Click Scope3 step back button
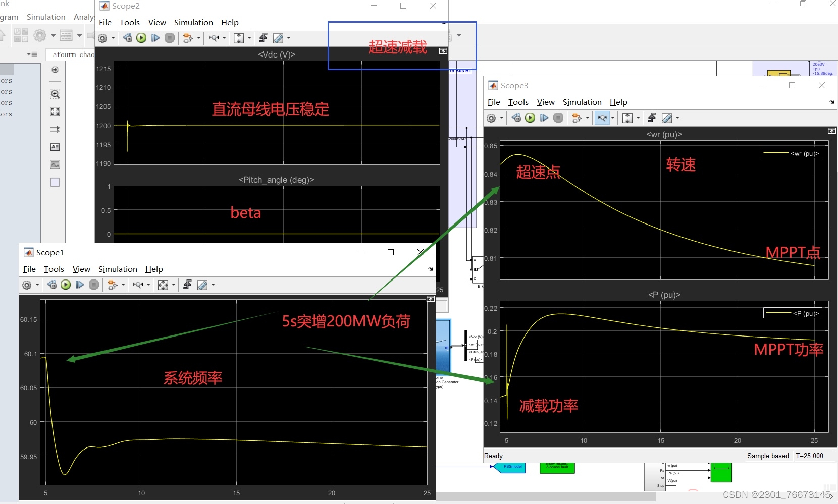The image size is (838, 504). (x=516, y=118)
